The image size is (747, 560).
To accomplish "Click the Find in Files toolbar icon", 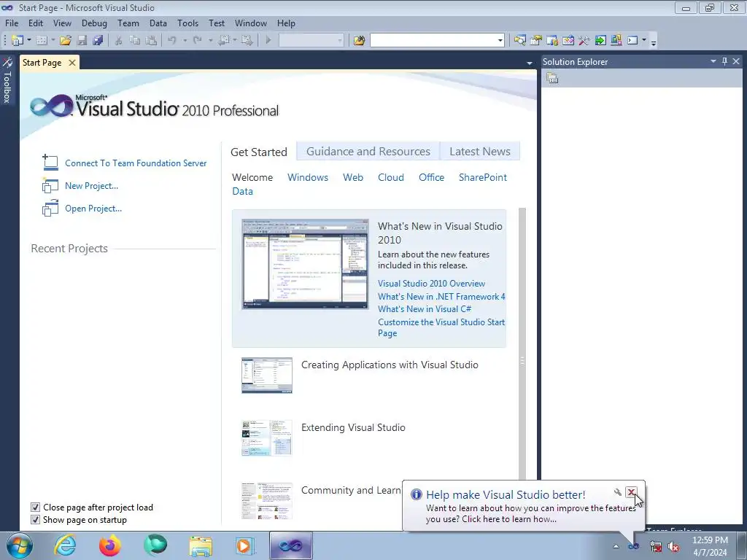I will 359,41.
